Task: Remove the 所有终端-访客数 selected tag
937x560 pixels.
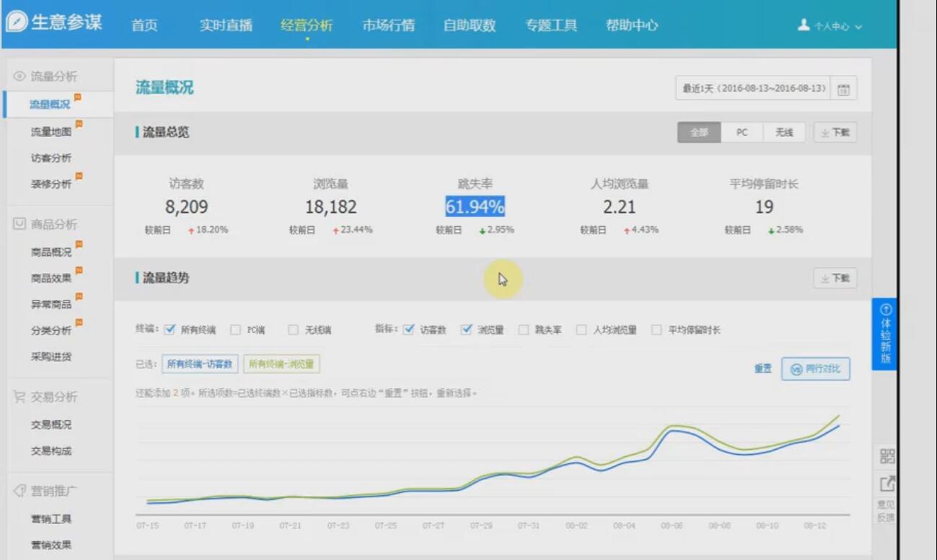Action: coord(200,364)
